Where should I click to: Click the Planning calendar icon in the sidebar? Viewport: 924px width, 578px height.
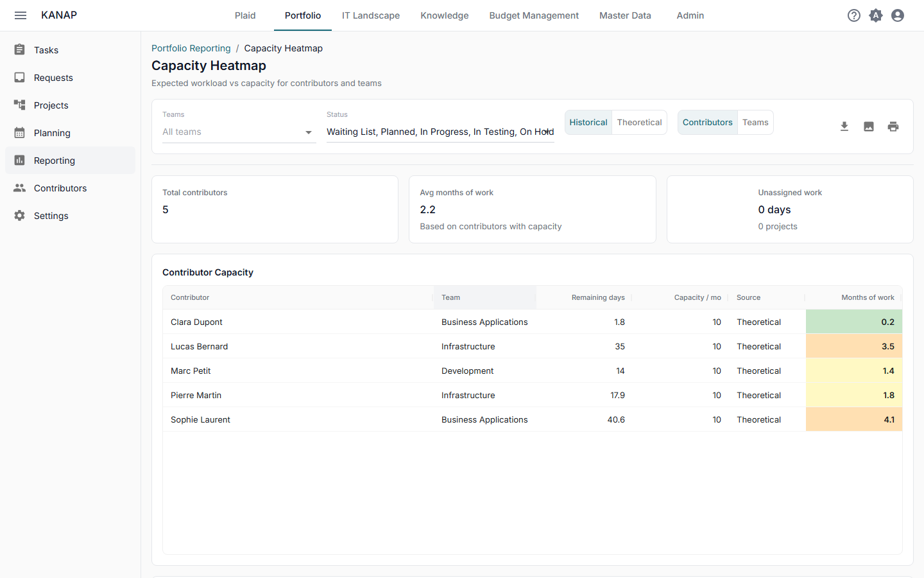20,132
